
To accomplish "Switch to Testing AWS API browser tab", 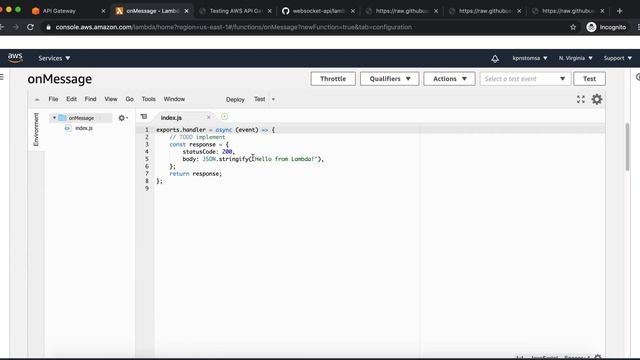I will point(236,11).
